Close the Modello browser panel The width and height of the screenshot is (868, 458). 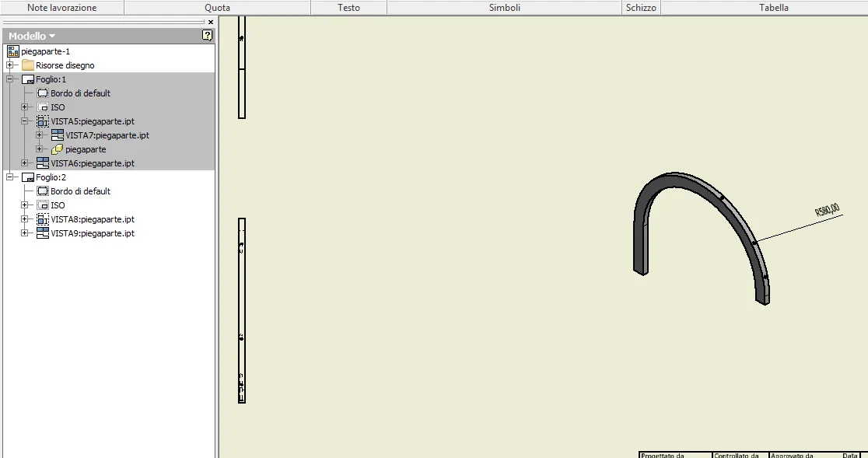(210, 22)
